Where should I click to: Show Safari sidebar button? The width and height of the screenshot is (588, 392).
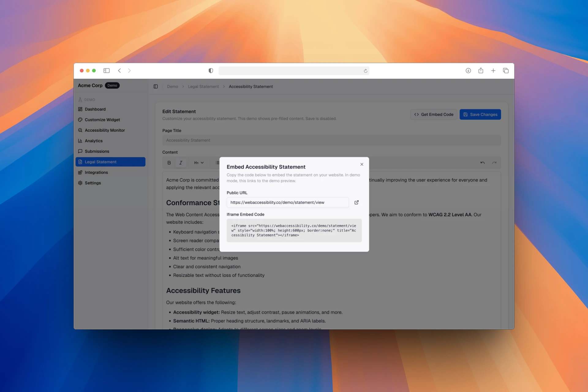point(107,71)
